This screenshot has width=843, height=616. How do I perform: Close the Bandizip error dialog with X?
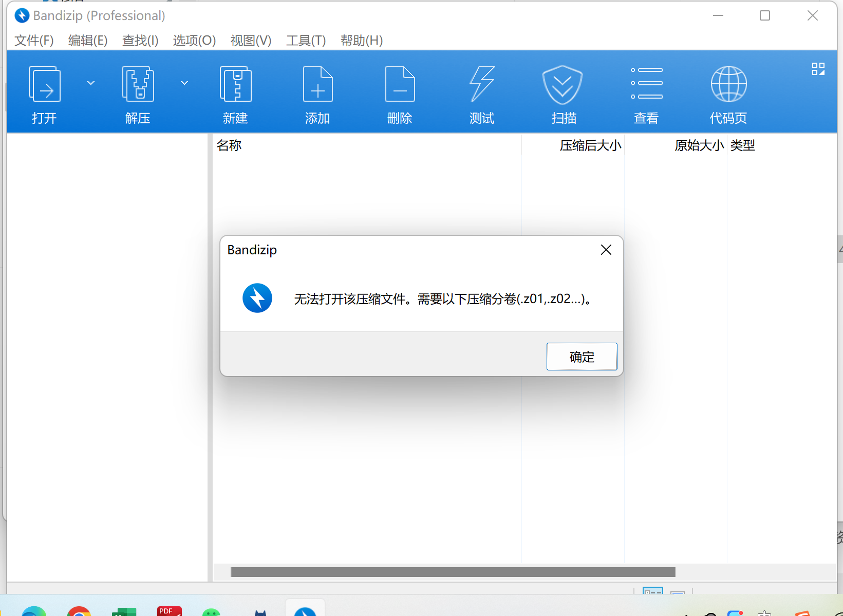coord(606,250)
